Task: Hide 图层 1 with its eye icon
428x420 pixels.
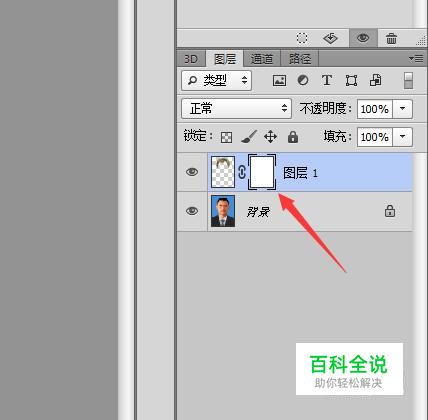Action: click(x=192, y=172)
